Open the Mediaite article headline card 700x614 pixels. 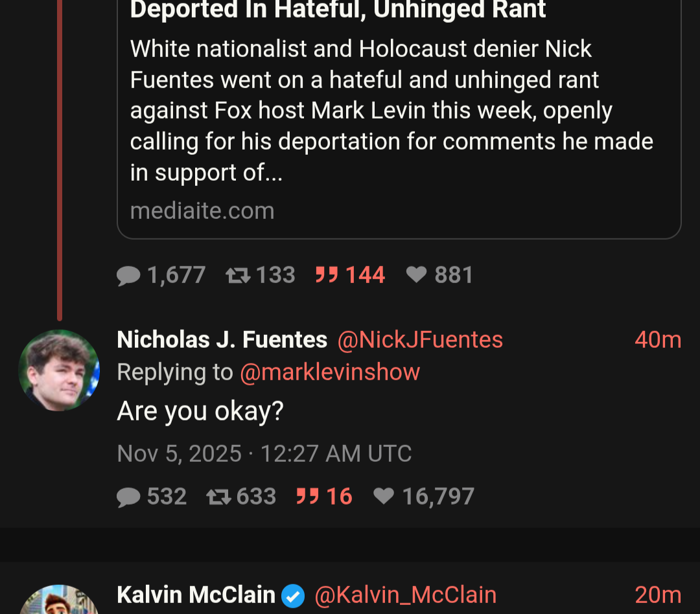coord(338,11)
